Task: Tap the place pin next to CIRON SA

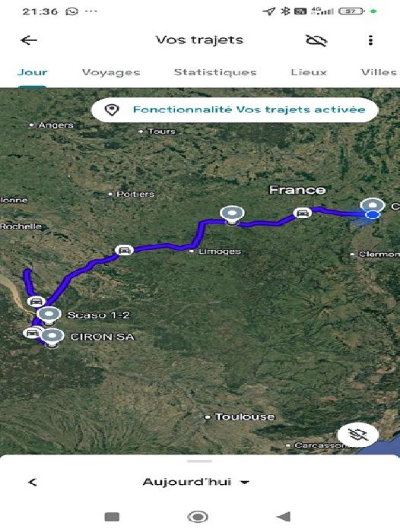Action: [52, 337]
